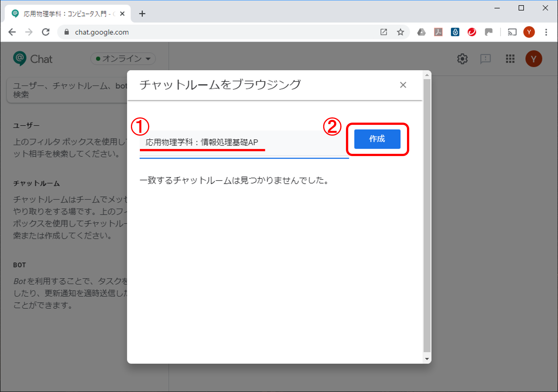Click the search box for ユーザー、チャットルーム
558x392 pixels.
pos(67,90)
